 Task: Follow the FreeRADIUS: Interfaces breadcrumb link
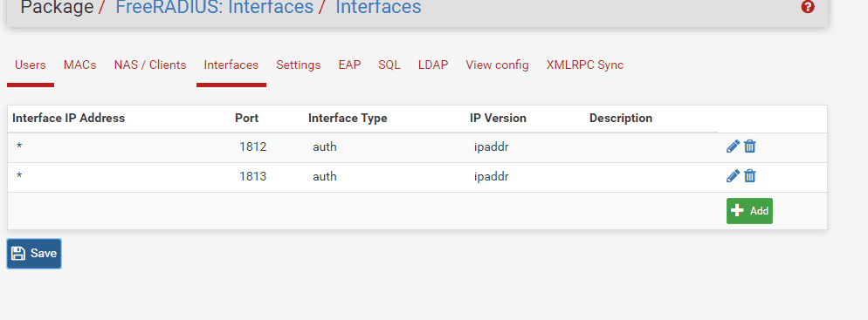214,8
